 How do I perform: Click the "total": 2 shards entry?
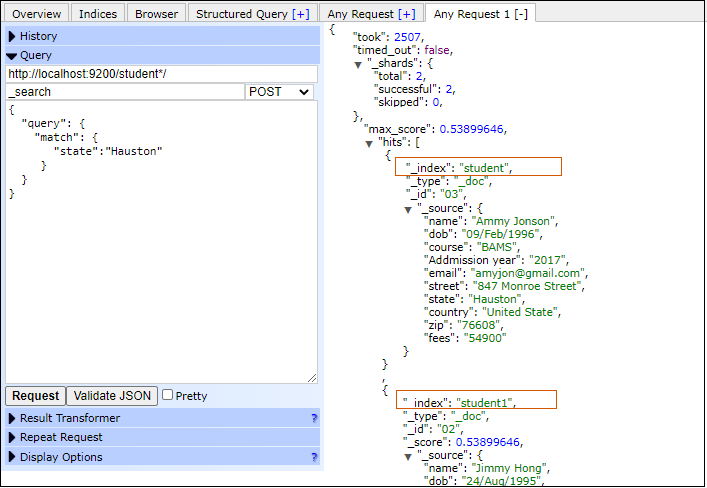click(x=399, y=76)
